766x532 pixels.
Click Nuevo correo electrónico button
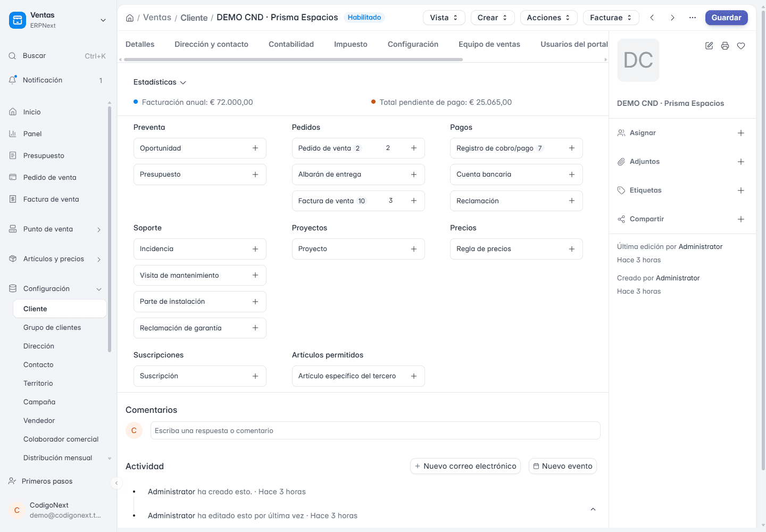coord(465,466)
